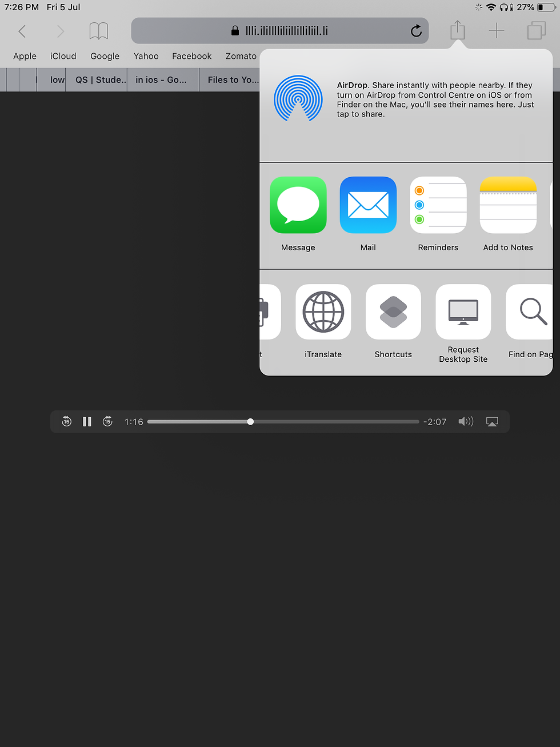
Task: Click the reload page icon
Action: [x=416, y=31]
